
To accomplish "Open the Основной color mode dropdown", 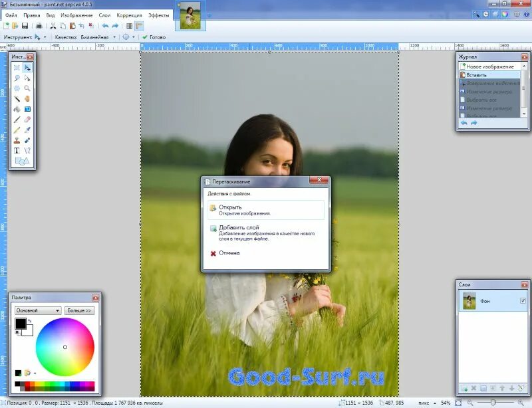I will tap(38, 310).
